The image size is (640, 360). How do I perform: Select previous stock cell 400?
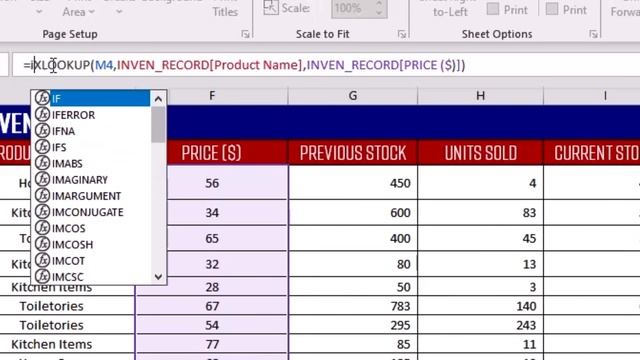coord(353,238)
